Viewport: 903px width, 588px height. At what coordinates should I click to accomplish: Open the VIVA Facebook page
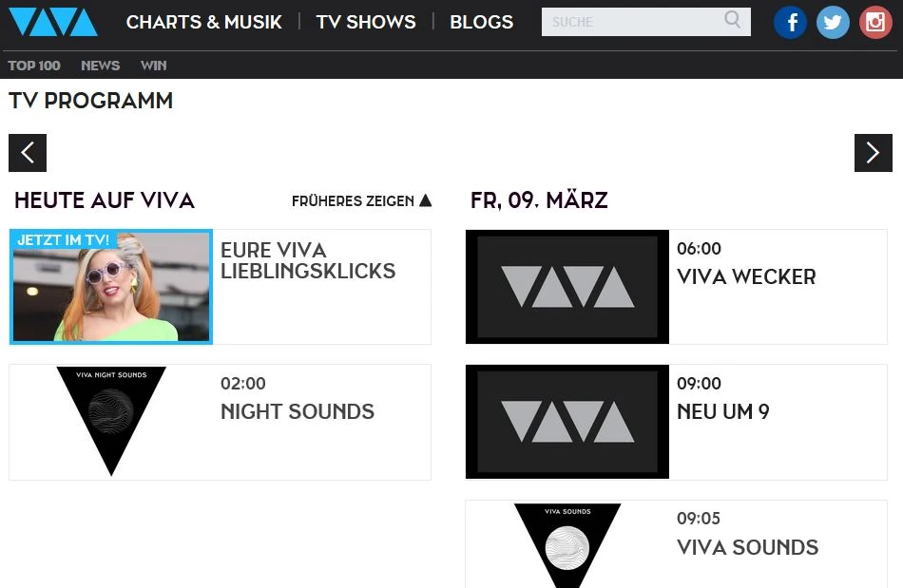pos(790,22)
